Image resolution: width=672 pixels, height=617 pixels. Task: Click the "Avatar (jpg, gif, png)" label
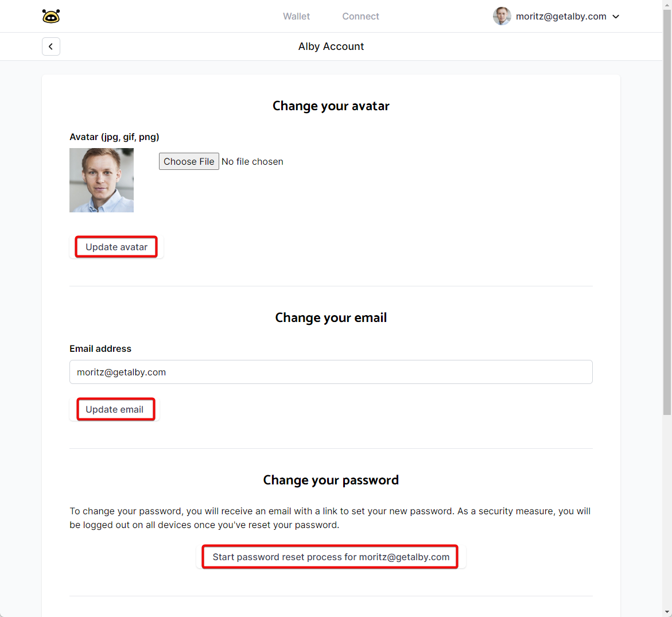(x=114, y=137)
